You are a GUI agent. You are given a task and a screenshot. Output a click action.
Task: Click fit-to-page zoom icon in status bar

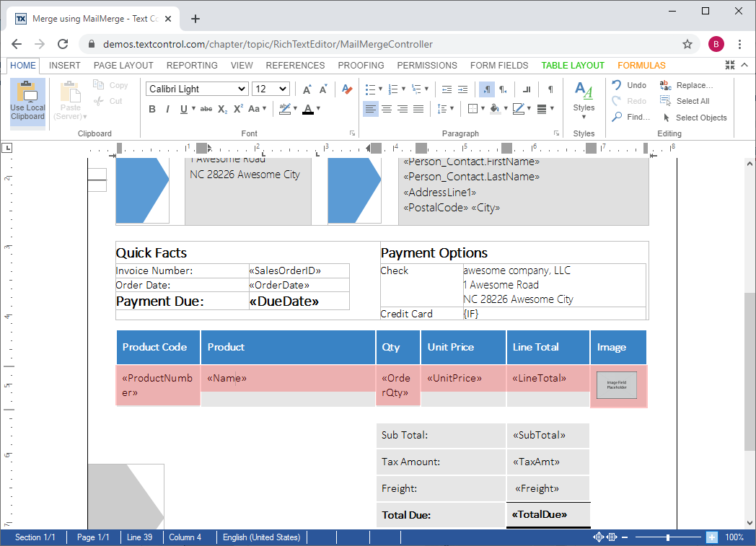(598, 537)
